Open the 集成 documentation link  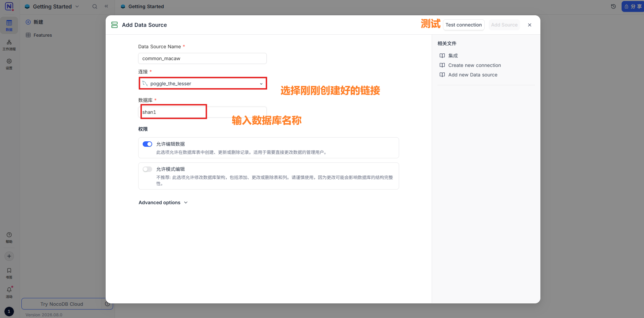pos(453,56)
